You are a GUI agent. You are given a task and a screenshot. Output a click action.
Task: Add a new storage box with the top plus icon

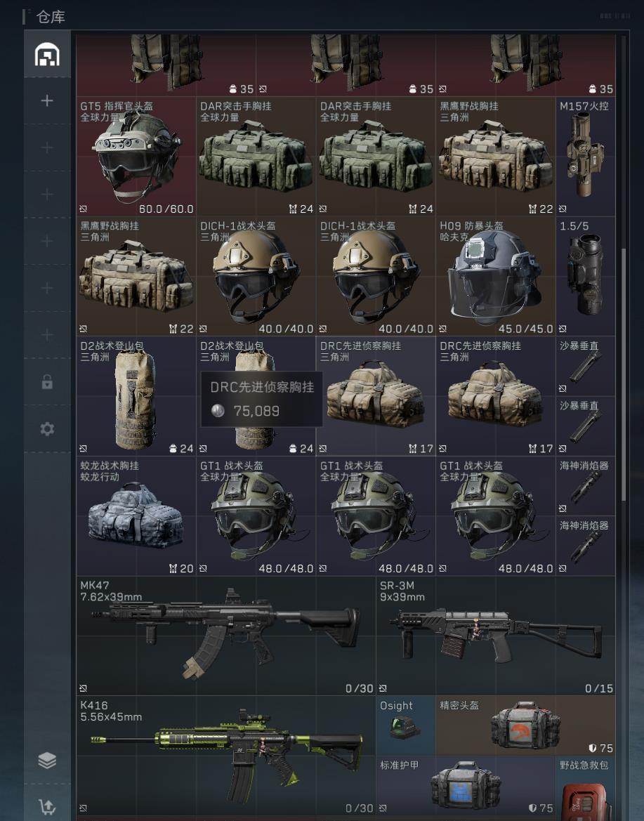pyautogui.click(x=47, y=100)
